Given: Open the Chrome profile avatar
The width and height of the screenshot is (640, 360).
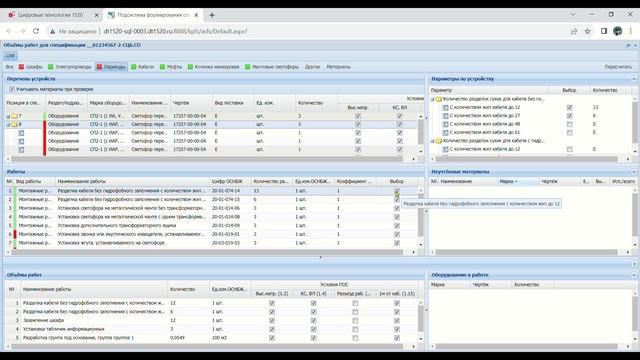Looking at the screenshot, I should tap(618, 31).
